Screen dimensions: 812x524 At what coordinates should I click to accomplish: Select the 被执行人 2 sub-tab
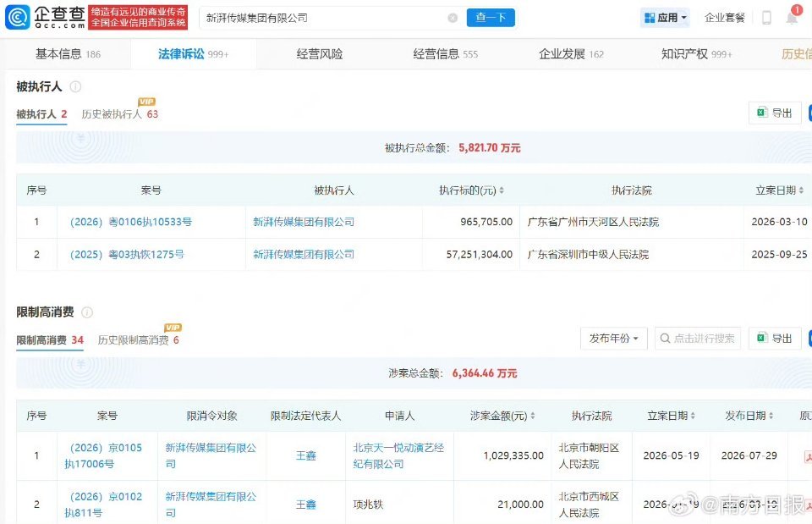[41, 114]
